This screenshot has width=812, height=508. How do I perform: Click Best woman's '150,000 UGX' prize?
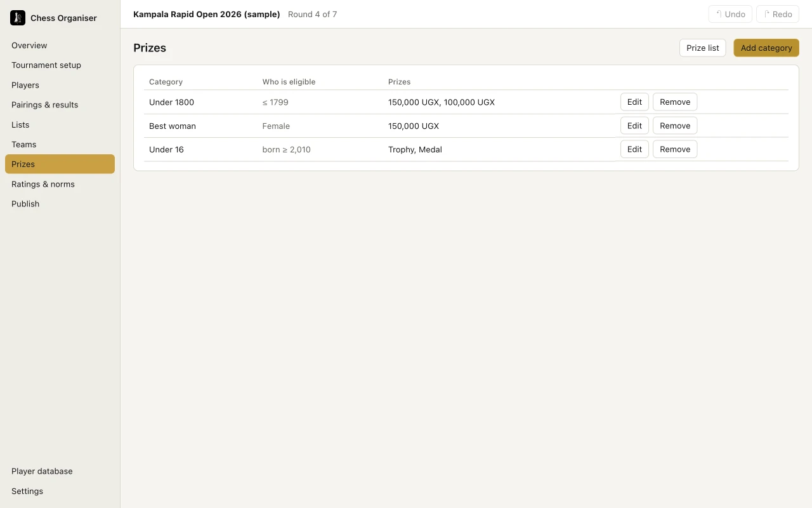[414, 126]
